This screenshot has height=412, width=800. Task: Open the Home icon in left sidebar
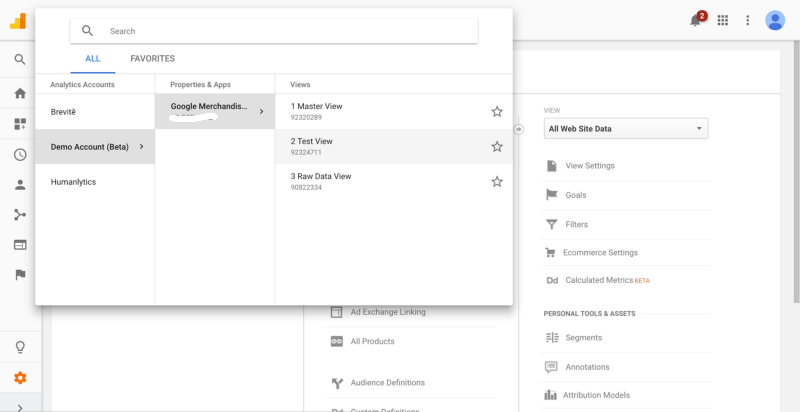(x=20, y=93)
